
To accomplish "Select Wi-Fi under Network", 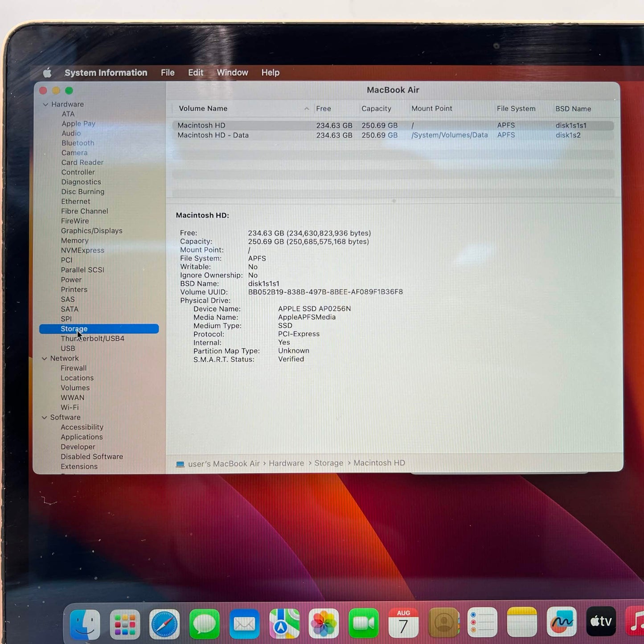I will coord(70,407).
